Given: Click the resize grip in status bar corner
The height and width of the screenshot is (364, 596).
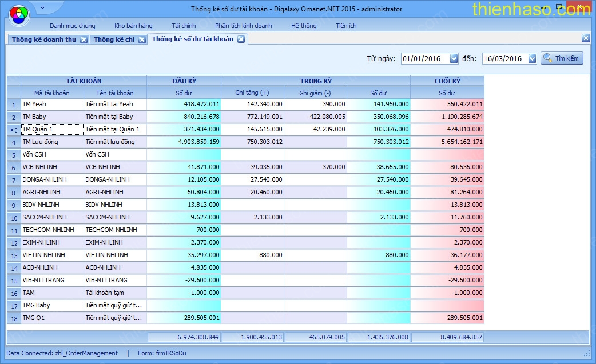Looking at the screenshot, I should [x=587, y=354].
